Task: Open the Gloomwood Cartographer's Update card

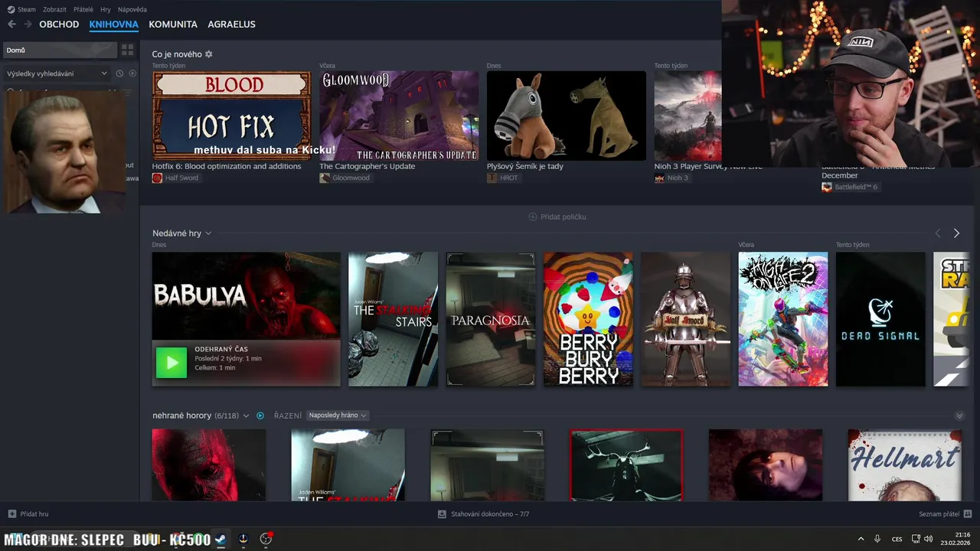Action: 399,116
